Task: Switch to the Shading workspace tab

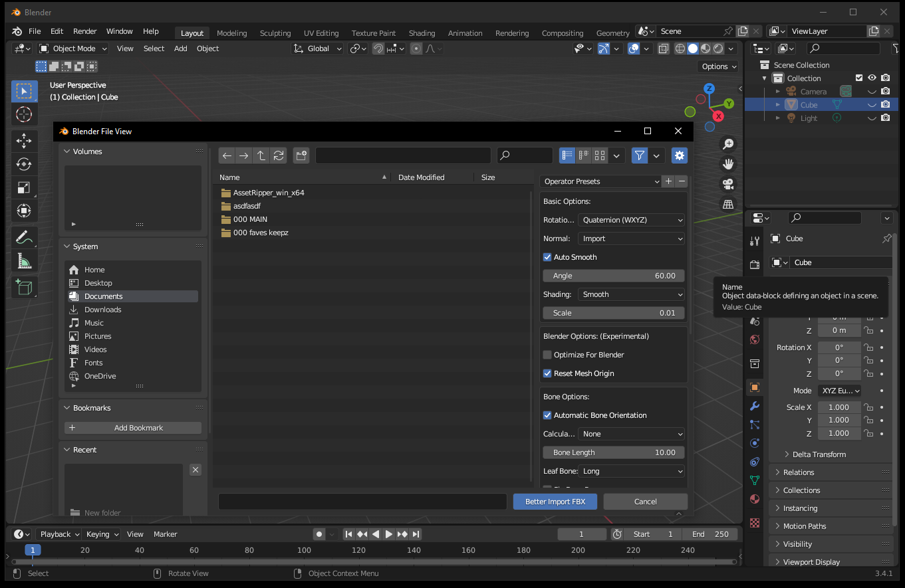Action: click(x=422, y=33)
